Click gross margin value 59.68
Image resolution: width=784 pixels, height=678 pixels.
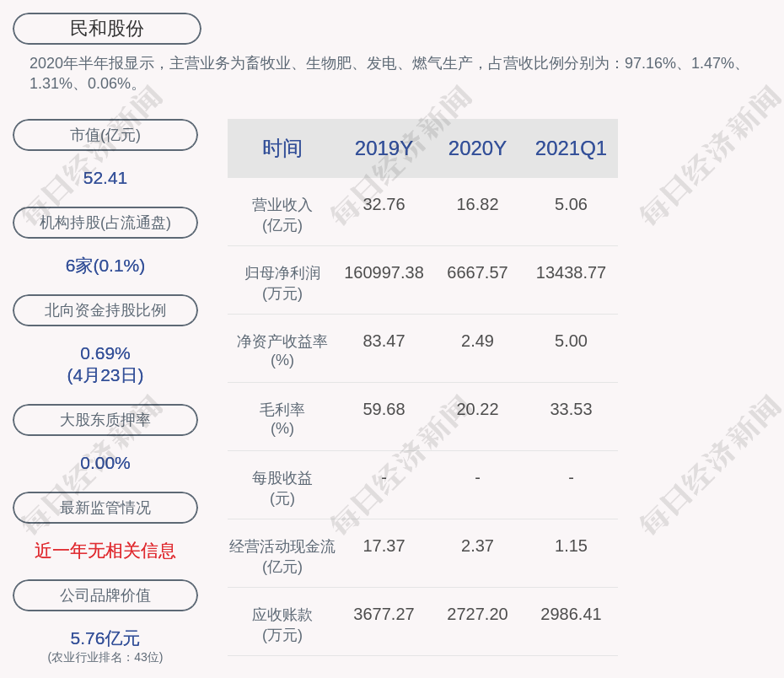[384, 410]
